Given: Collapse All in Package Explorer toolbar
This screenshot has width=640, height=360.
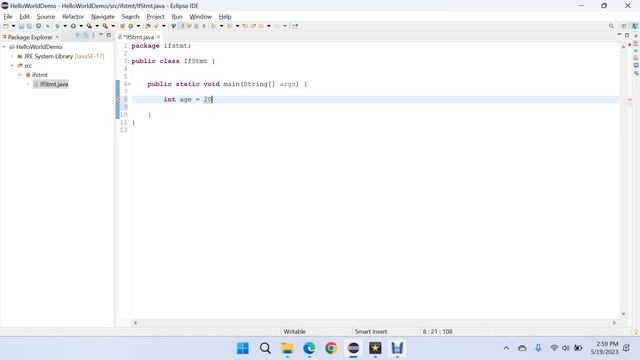Looking at the screenshot, I should tap(78, 36).
